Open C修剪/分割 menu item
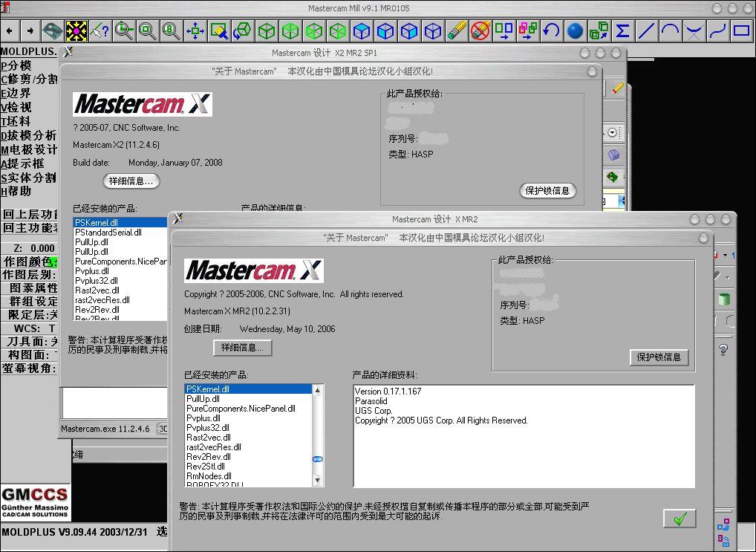This screenshot has height=552, width=756. point(29,79)
